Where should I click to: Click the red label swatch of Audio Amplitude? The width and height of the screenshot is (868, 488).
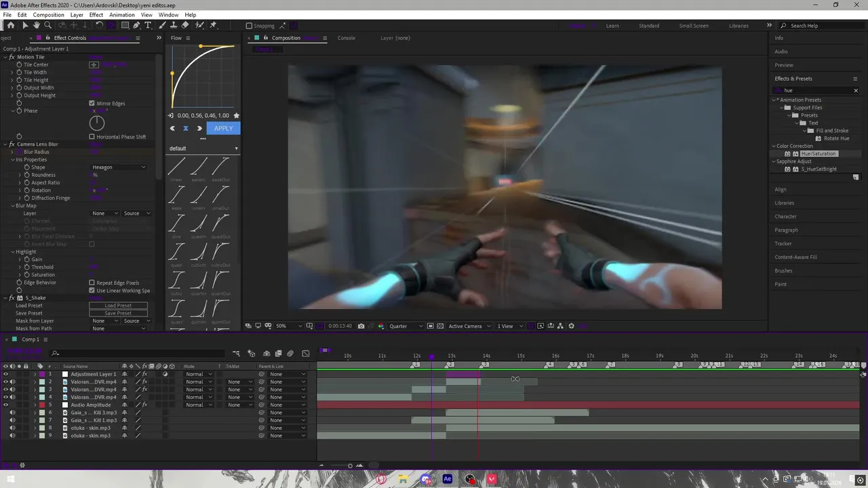[42, 405]
